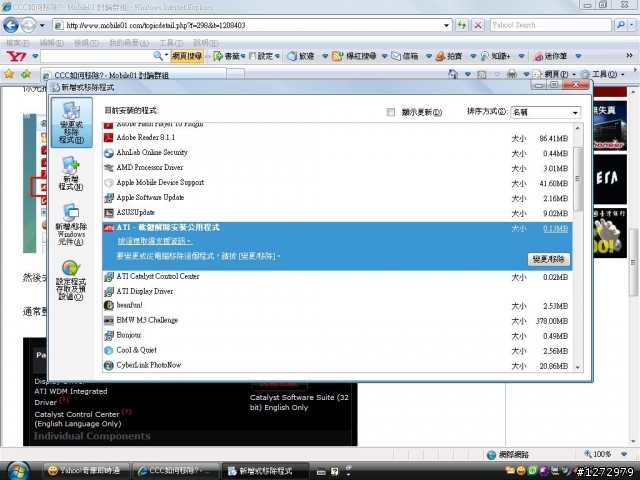Click program list vertical scrollbar thumb

point(578,179)
